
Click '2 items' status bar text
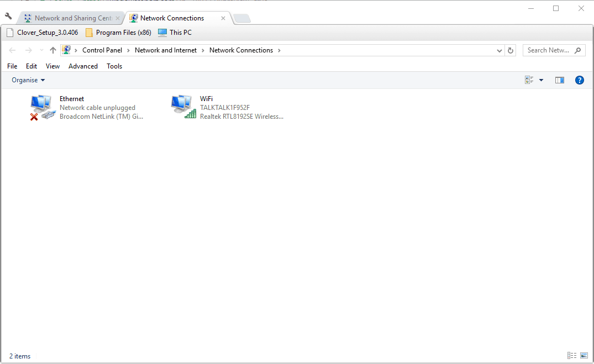point(20,356)
